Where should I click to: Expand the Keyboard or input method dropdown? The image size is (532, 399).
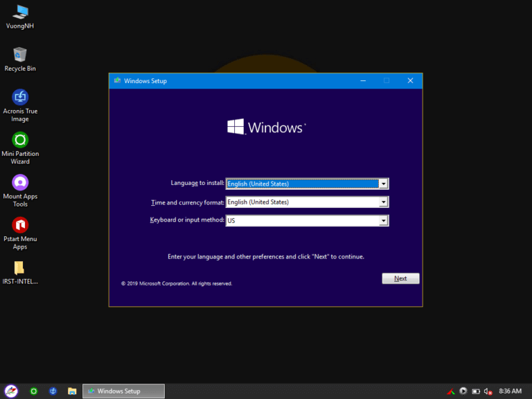383,221
